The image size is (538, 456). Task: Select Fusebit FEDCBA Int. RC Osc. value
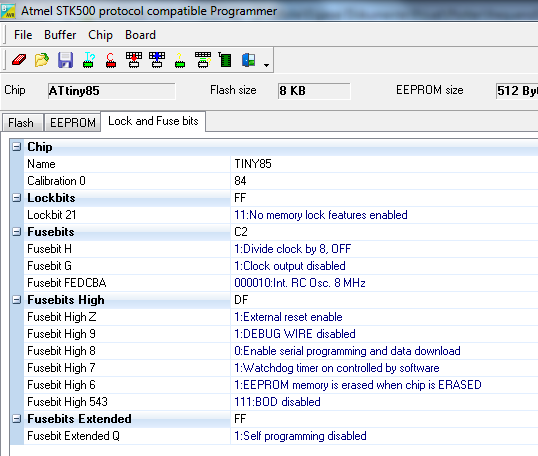300,283
